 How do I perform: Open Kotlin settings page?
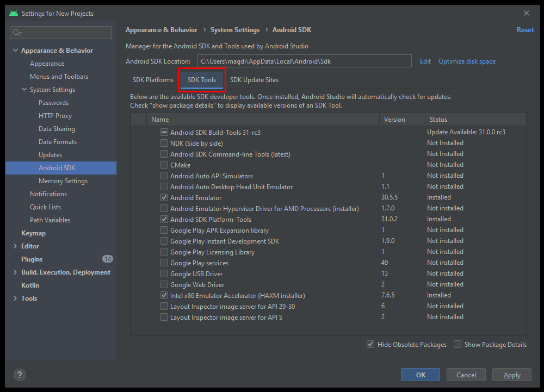(x=30, y=285)
